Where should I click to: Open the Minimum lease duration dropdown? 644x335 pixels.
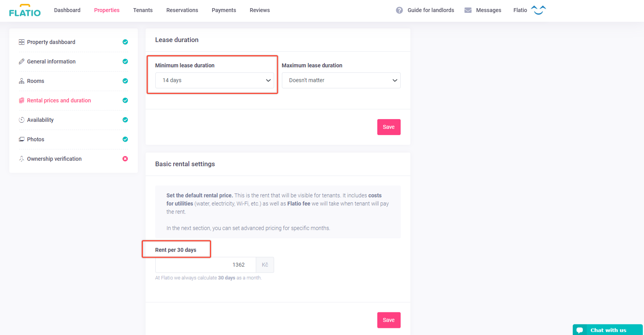[215, 80]
